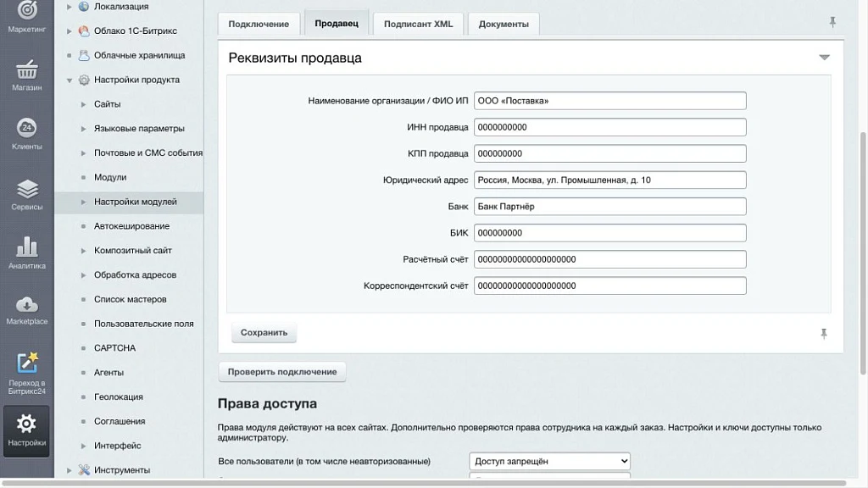Screen dimensions: 868x488
Task: Open the Агенты tree item
Action: pyautogui.click(x=108, y=373)
